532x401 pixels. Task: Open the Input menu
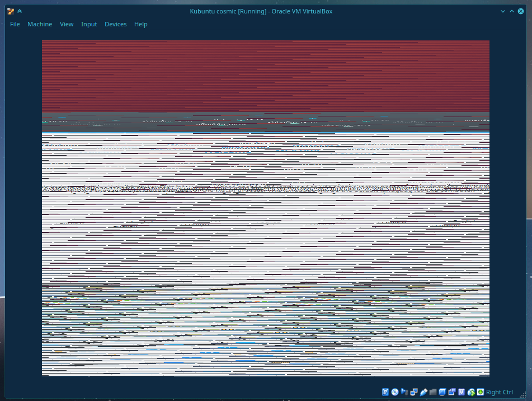(x=89, y=24)
